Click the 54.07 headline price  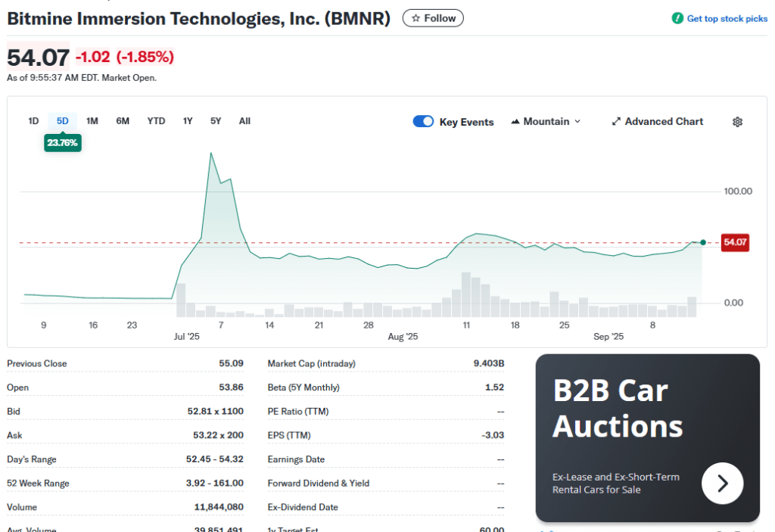pos(38,58)
